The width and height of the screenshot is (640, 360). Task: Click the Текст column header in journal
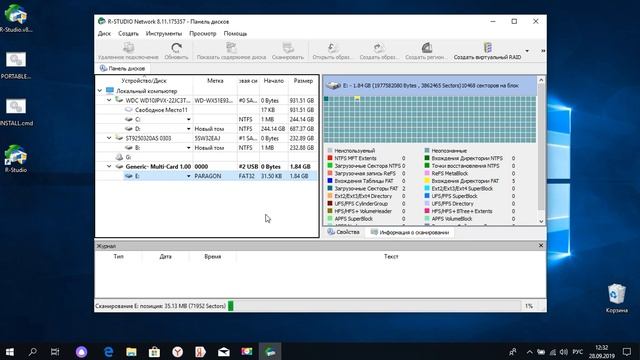point(391,256)
